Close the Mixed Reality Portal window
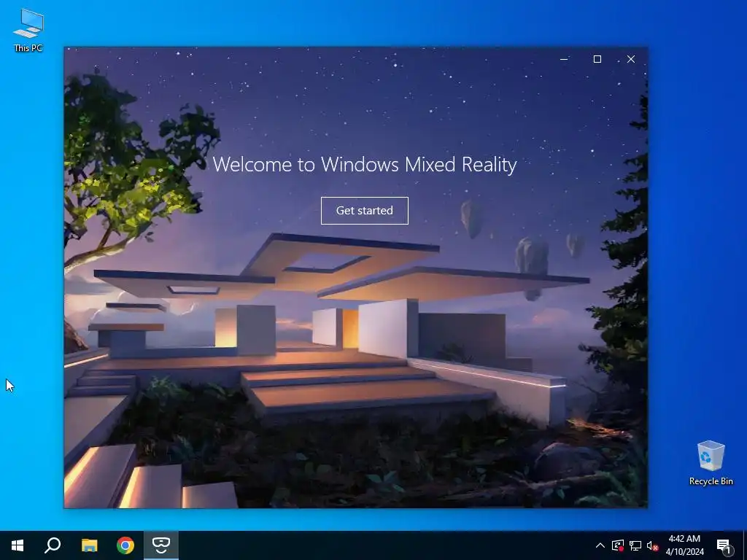 (631, 59)
